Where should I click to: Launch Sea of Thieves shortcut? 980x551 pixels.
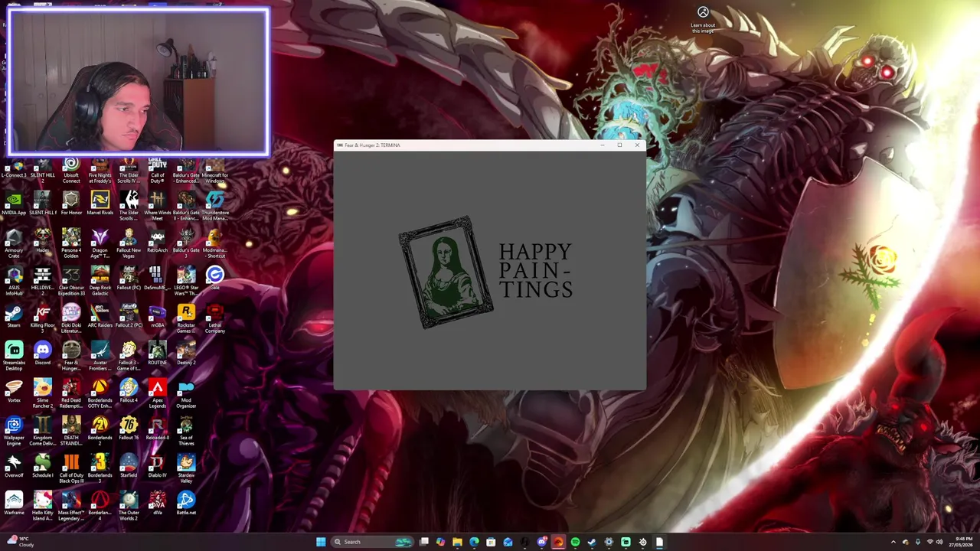tap(186, 429)
